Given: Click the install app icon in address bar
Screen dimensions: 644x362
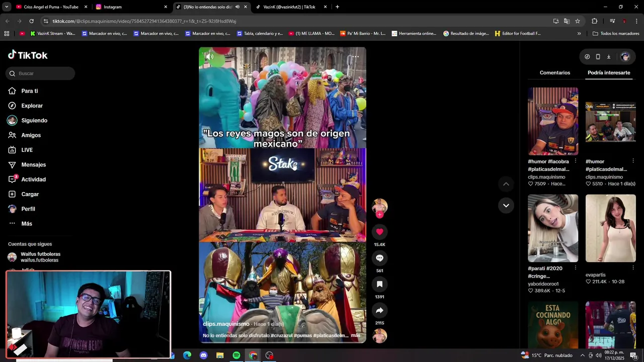Looking at the screenshot, I should tap(555, 21).
